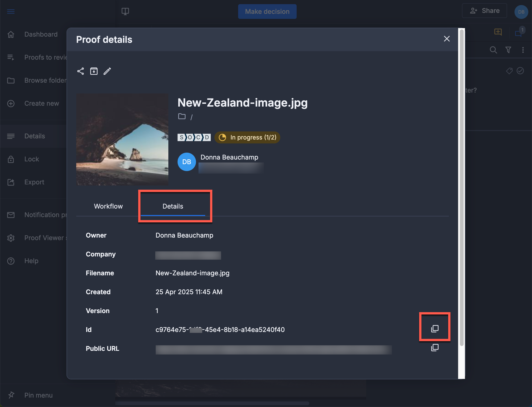This screenshot has width=532, height=407.
Task: Share the proof using the share icon
Action: coord(80,71)
